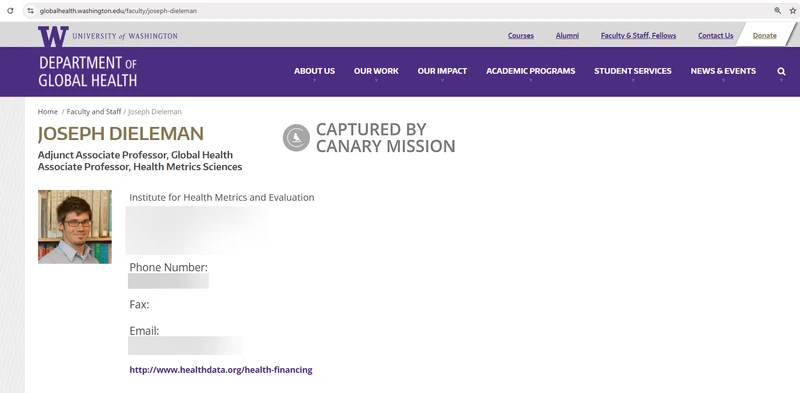Screen dimensions: 800x393
Task: Open the healthdata.org health-financing link
Action: pyautogui.click(x=221, y=370)
